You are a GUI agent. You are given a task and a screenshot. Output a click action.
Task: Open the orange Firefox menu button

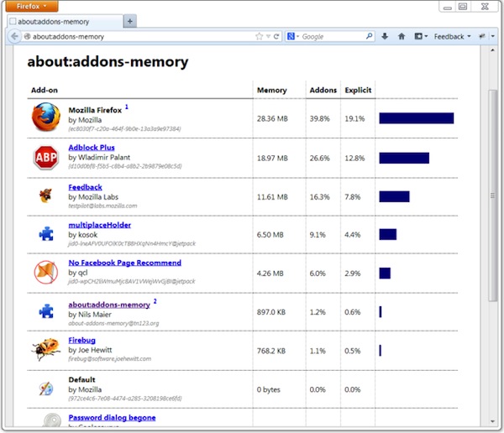coord(34,6)
